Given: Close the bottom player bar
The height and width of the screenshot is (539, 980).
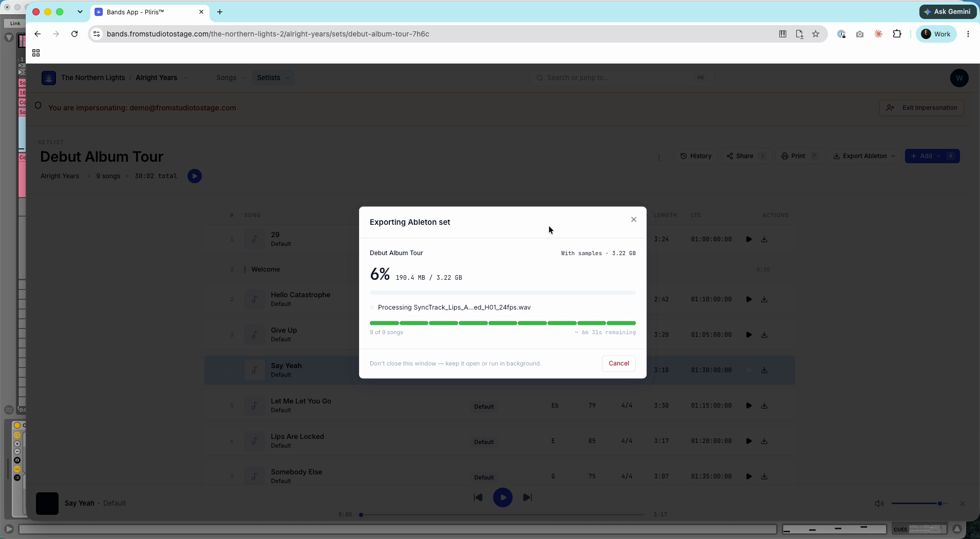Looking at the screenshot, I should 962,504.
